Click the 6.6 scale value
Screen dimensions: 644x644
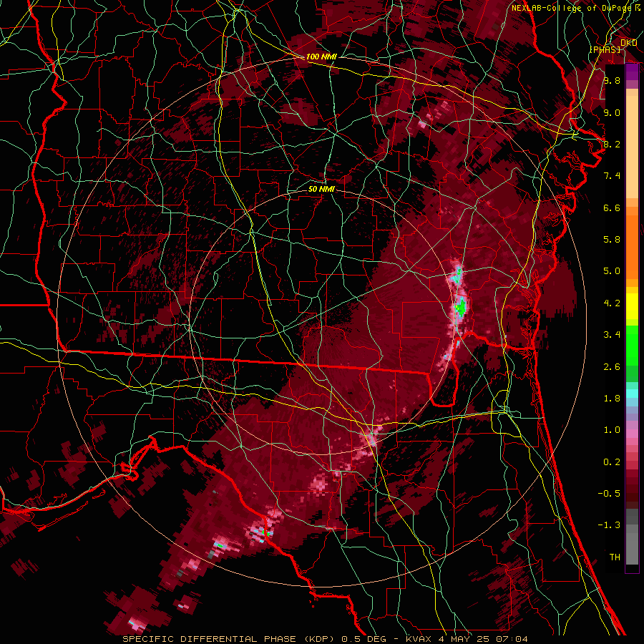point(612,208)
